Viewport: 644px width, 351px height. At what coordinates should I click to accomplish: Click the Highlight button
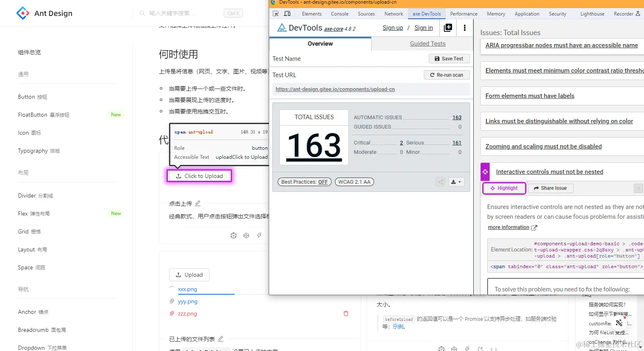(504, 188)
